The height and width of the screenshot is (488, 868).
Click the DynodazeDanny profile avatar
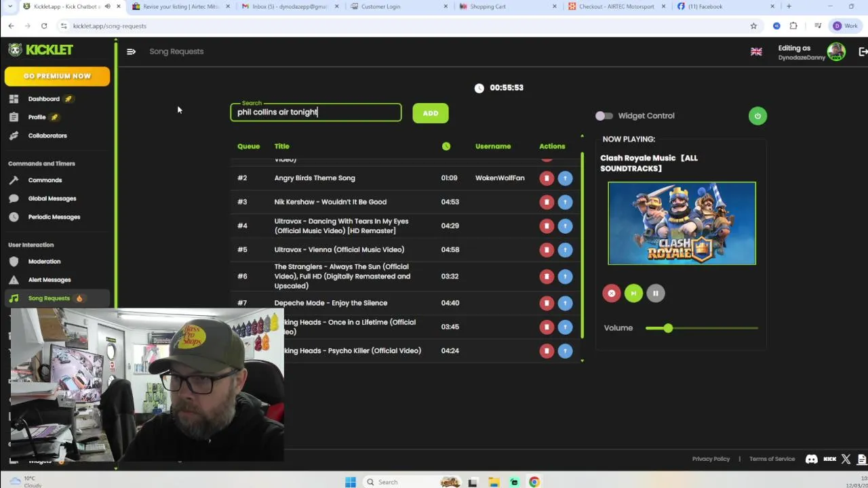pos(836,52)
